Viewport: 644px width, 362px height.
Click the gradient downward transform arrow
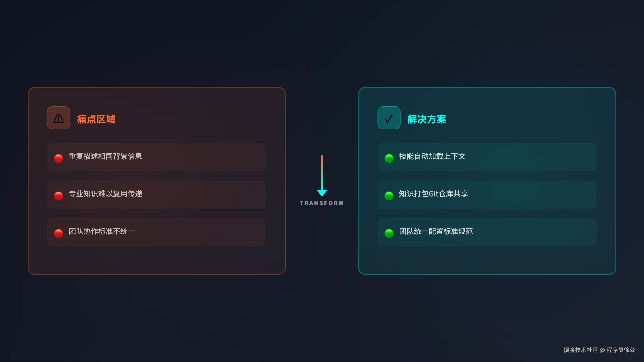coord(322,176)
